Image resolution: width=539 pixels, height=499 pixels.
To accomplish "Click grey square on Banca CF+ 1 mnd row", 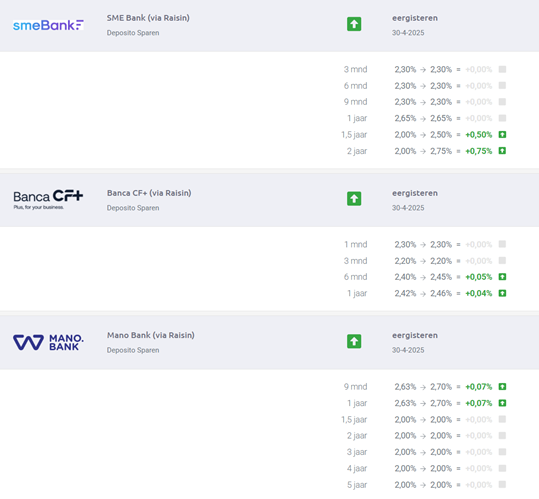I will click(x=502, y=244).
